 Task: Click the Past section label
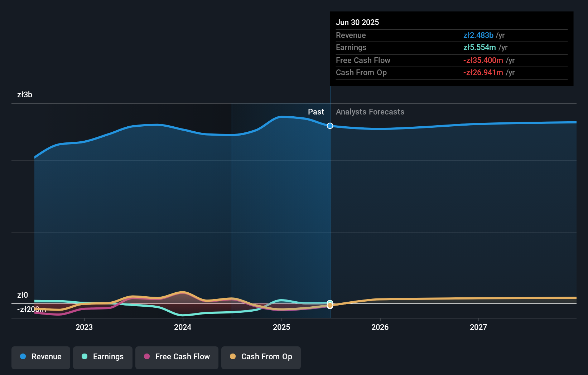(316, 112)
